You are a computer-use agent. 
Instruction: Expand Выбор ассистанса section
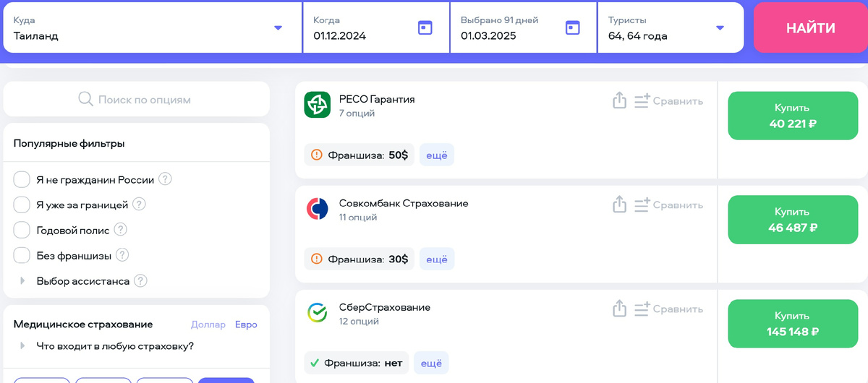coord(22,280)
